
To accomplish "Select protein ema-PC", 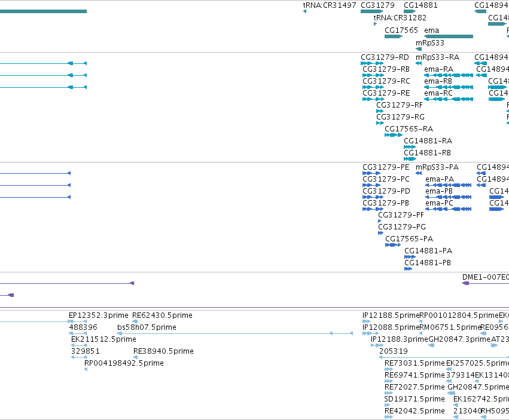I will [x=439, y=203].
